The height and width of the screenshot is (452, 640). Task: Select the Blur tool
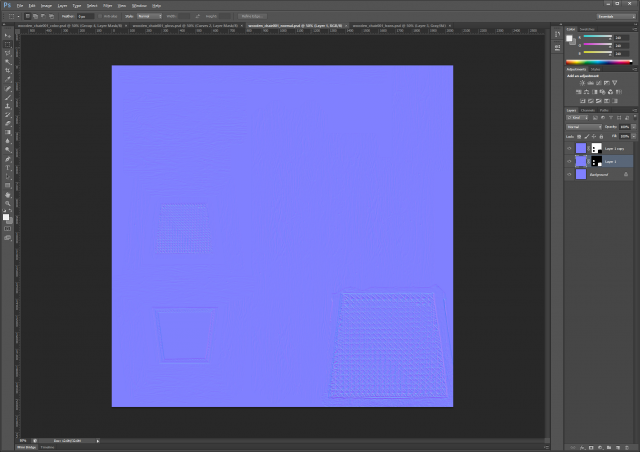tap(7, 141)
